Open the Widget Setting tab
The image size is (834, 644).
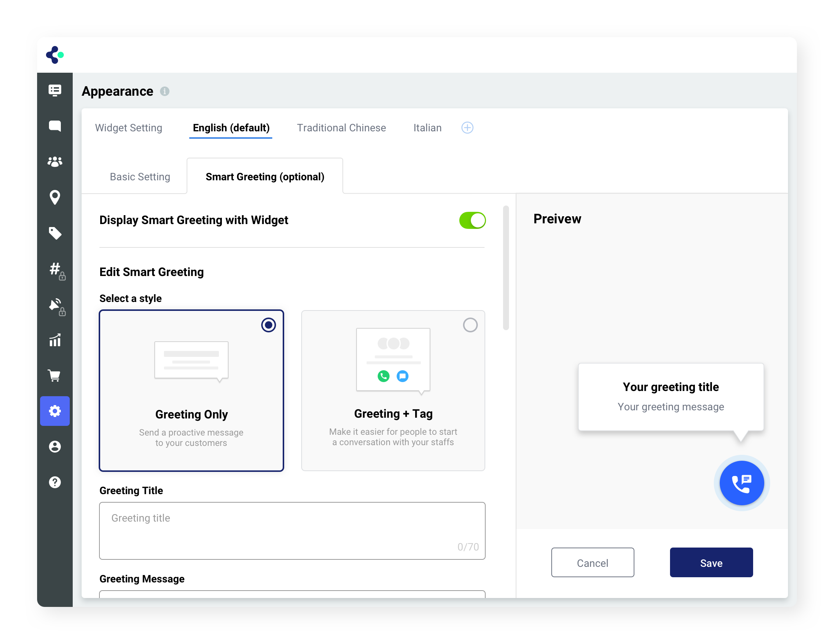[128, 128]
